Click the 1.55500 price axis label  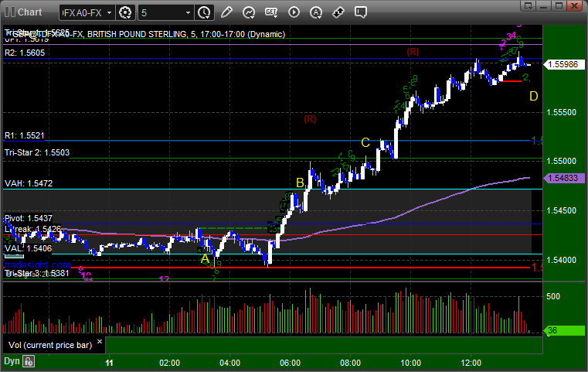562,112
